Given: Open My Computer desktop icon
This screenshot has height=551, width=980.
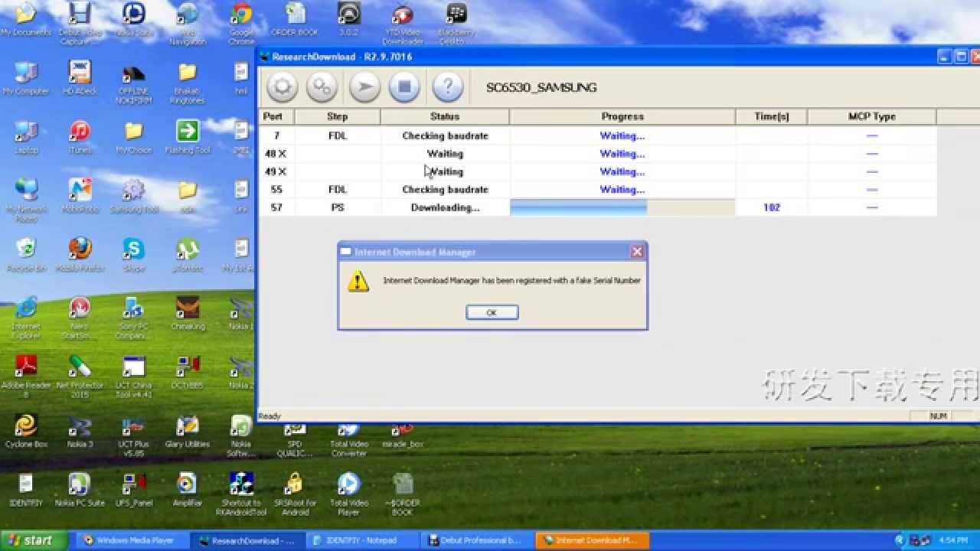Looking at the screenshot, I should (x=26, y=78).
